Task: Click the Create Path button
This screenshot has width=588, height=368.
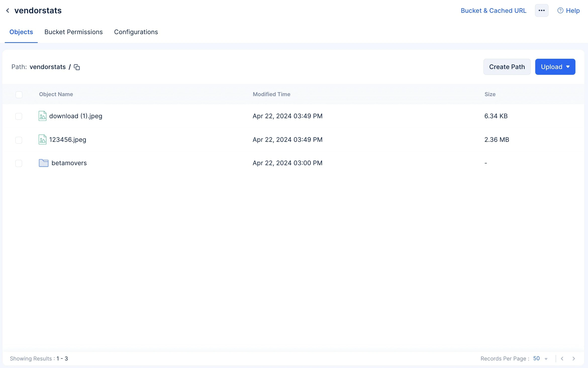Action: click(507, 67)
